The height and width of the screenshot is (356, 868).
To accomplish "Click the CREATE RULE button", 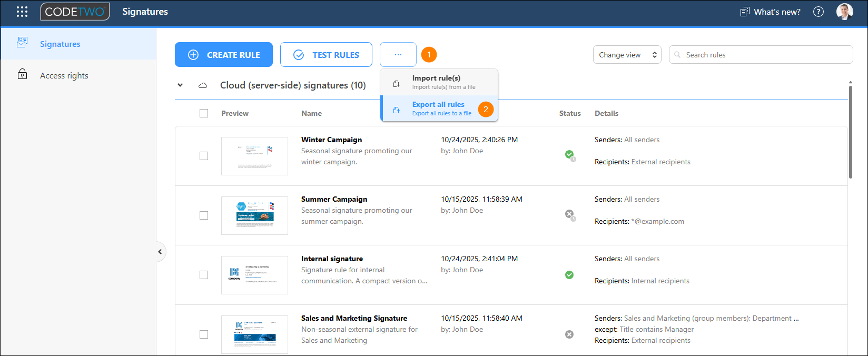I will (x=224, y=55).
